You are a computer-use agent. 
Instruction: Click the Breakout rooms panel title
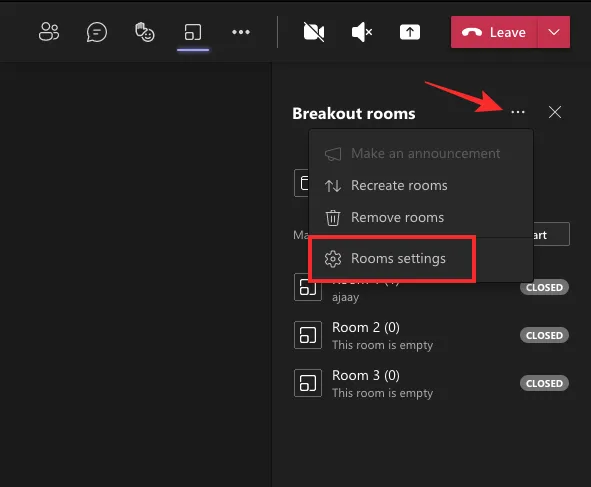tap(354, 113)
